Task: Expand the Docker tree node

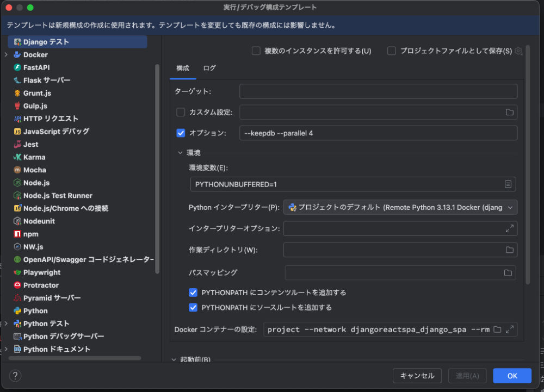Action: pos(6,55)
